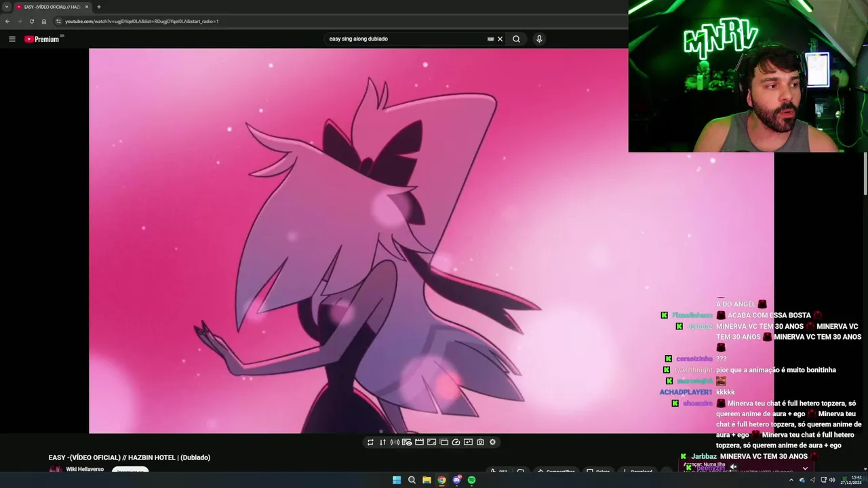Viewport: 868px width, 488px height.
Task: Go forward with browser forward arrow
Action: (20, 21)
